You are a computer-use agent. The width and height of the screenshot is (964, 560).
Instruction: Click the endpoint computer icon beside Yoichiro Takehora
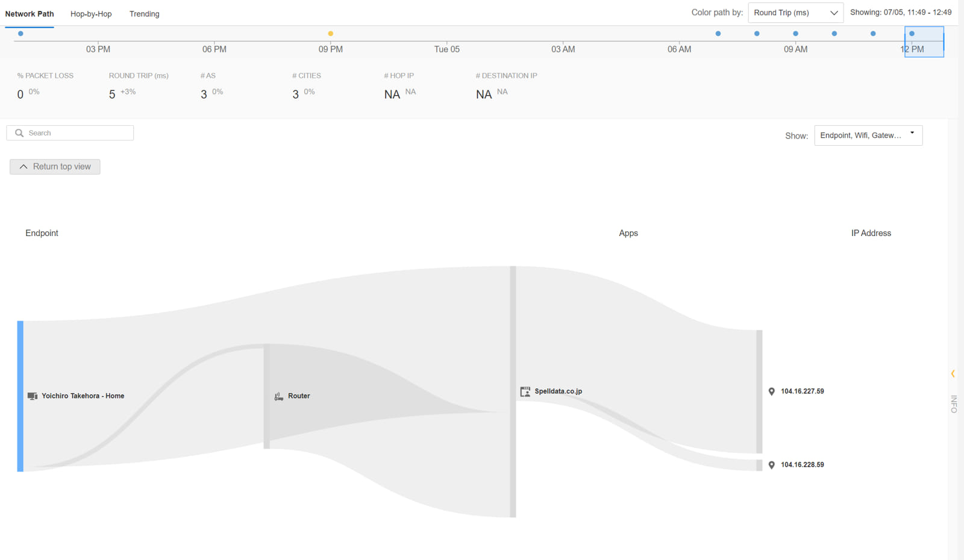[x=33, y=396]
